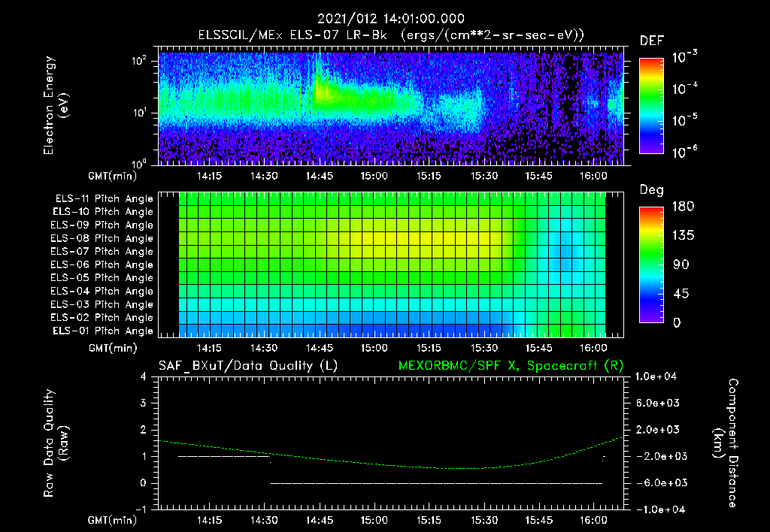
Task: Click the 10^-6 value on DEF scale
Action: pyautogui.click(x=684, y=152)
